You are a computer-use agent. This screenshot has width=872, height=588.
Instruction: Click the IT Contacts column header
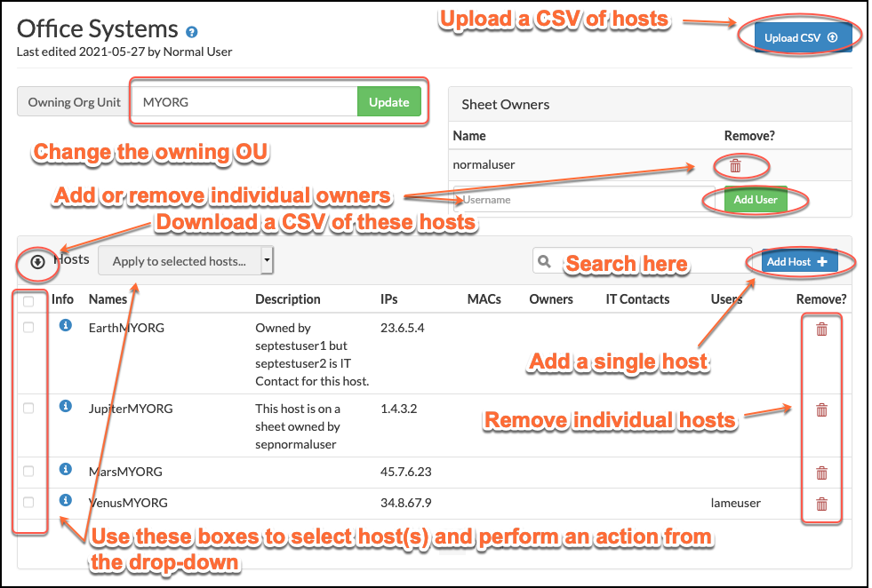click(637, 299)
